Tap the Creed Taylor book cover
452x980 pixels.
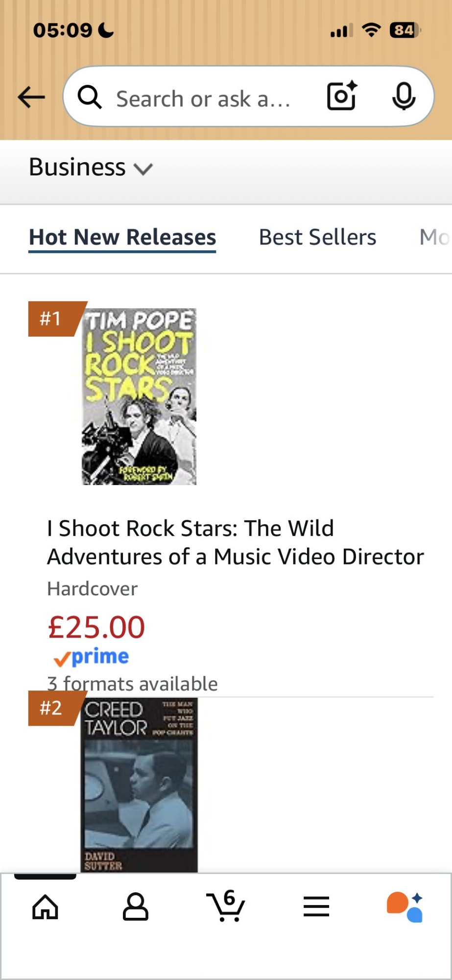pos(139,784)
